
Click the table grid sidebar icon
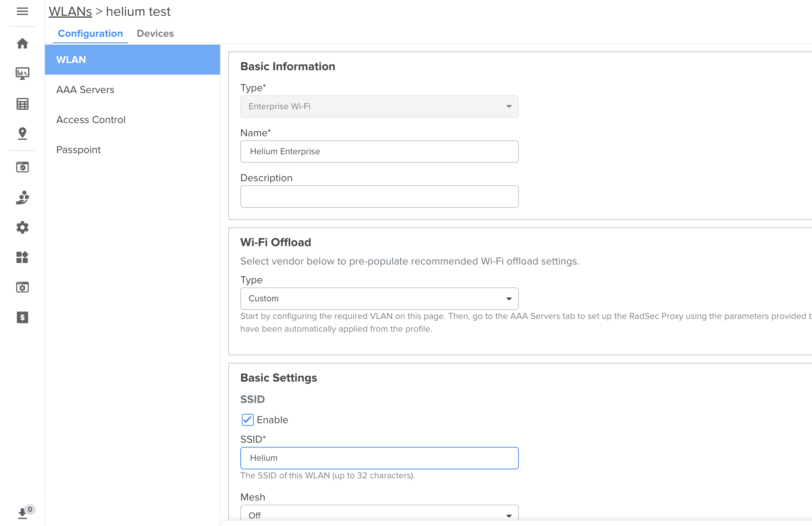pyautogui.click(x=22, y=104)
